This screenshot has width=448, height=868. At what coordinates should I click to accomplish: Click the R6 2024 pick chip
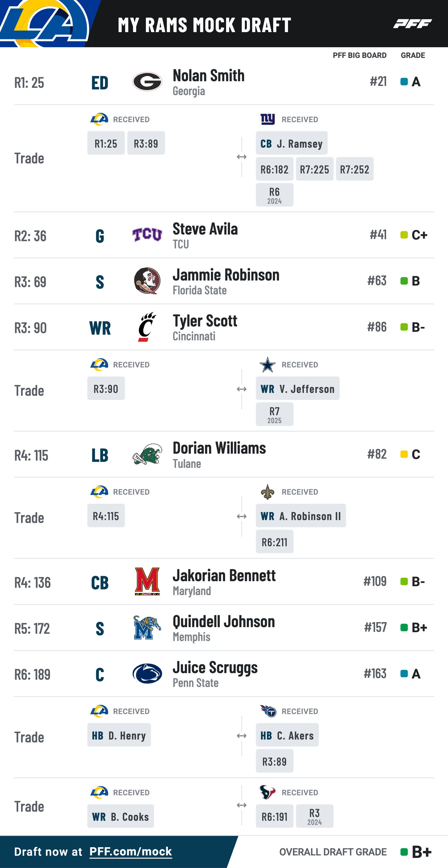click(x=274, y=195)
